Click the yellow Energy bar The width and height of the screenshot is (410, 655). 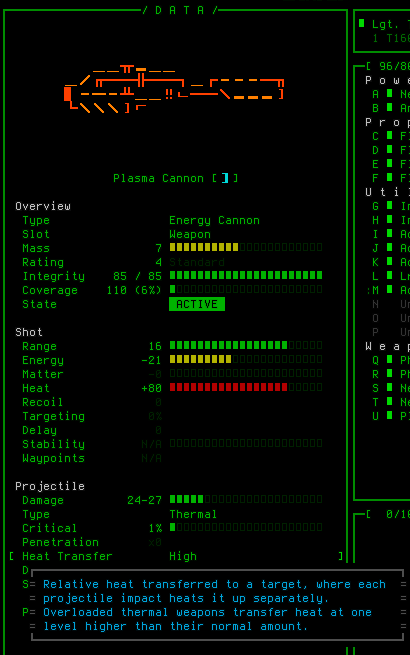pos(246,359)
